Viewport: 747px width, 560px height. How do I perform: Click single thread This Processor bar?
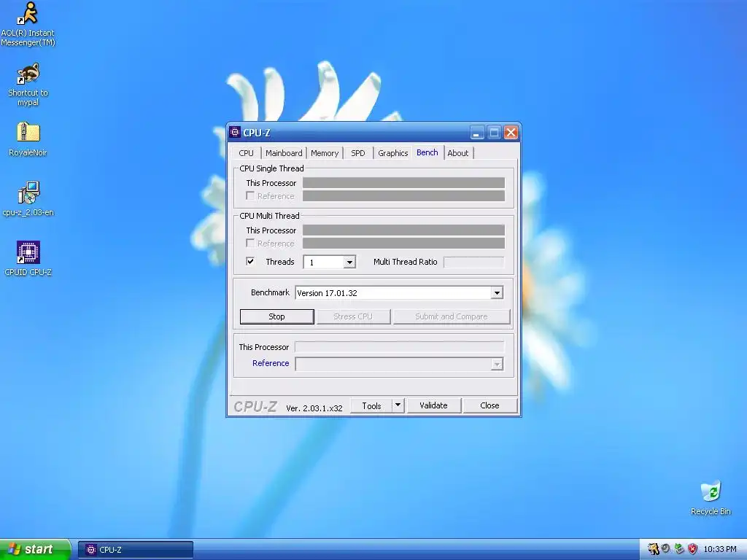tap(403, 183)
